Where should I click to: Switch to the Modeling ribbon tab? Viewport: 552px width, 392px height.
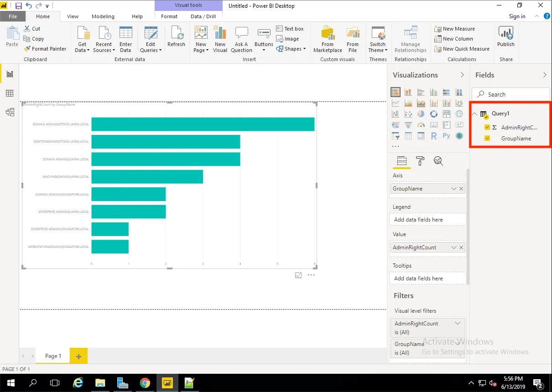pyautogui.click(x=103, y=16)
